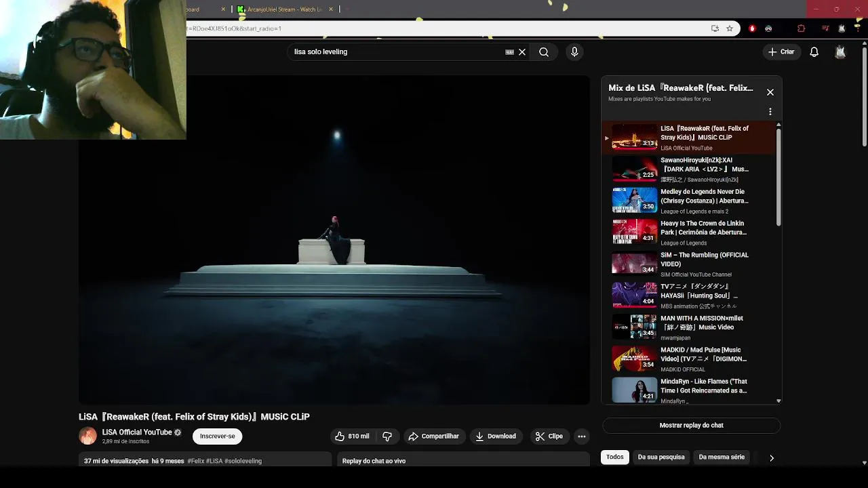Open the browser Extensions puzzle icon

click(802, 28)
